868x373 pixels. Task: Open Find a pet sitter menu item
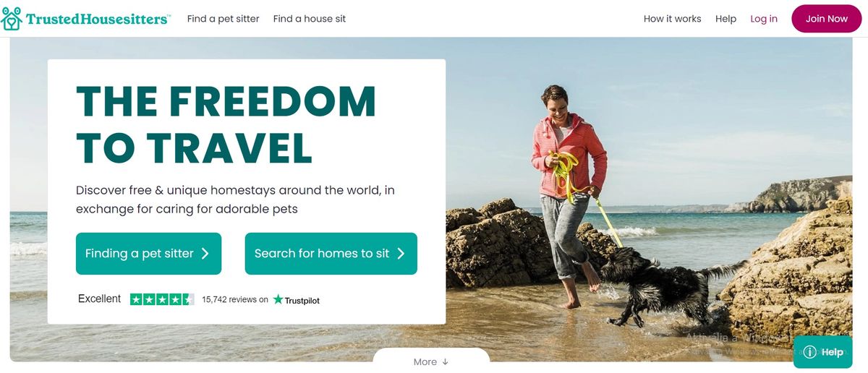point(223,19)
